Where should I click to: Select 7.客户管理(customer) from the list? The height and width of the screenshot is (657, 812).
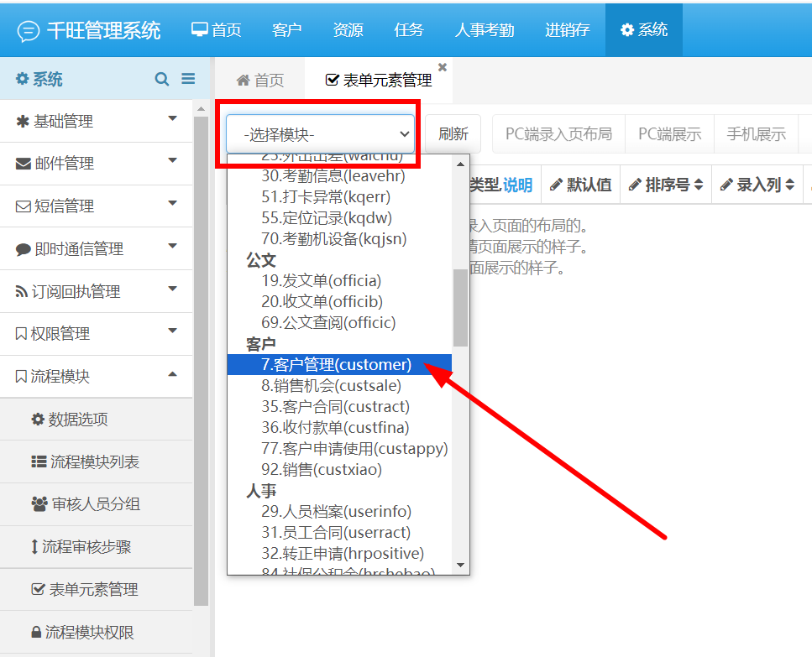pos(340,364)
